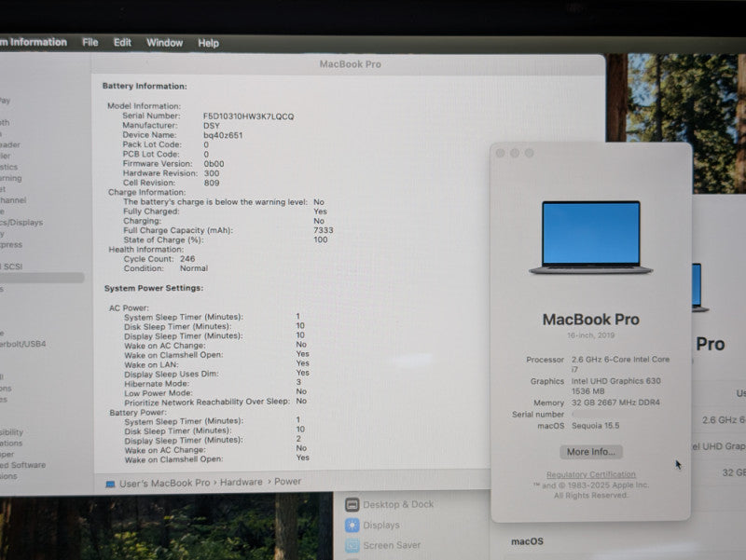
Task: Click battery serial number F5D10310HW3K7LQCQ
Action: point(248,116)
